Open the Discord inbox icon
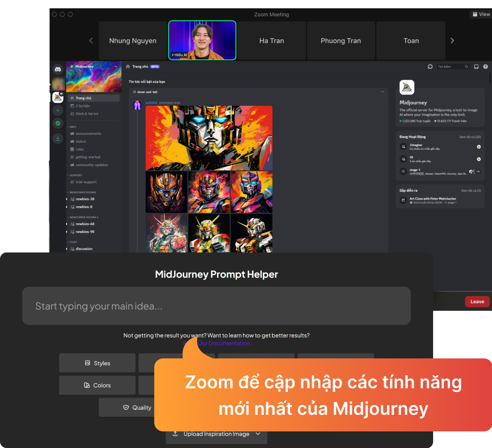This screenshot has width=492, height=448. click(x=476, y=66)
